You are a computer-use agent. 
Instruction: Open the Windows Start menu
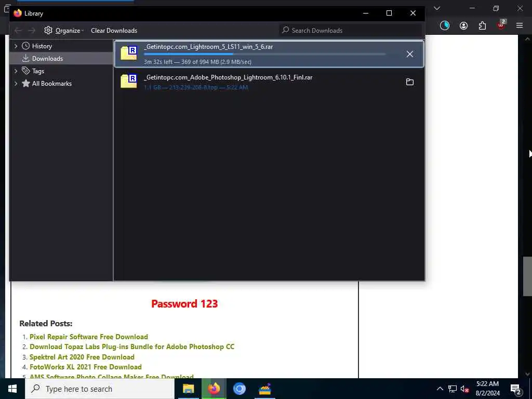(12, 389)
